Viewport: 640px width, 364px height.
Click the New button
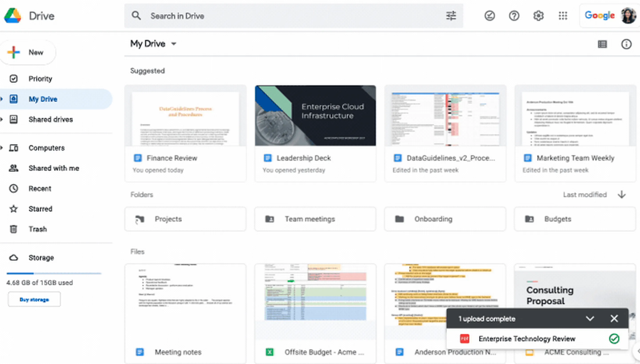tap(28, 52)
